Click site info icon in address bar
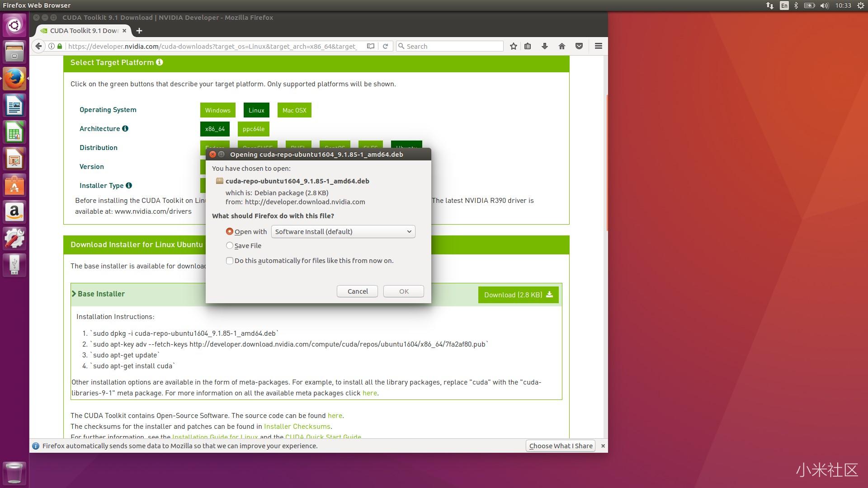The image size is (868, 488). pos(52,46)
